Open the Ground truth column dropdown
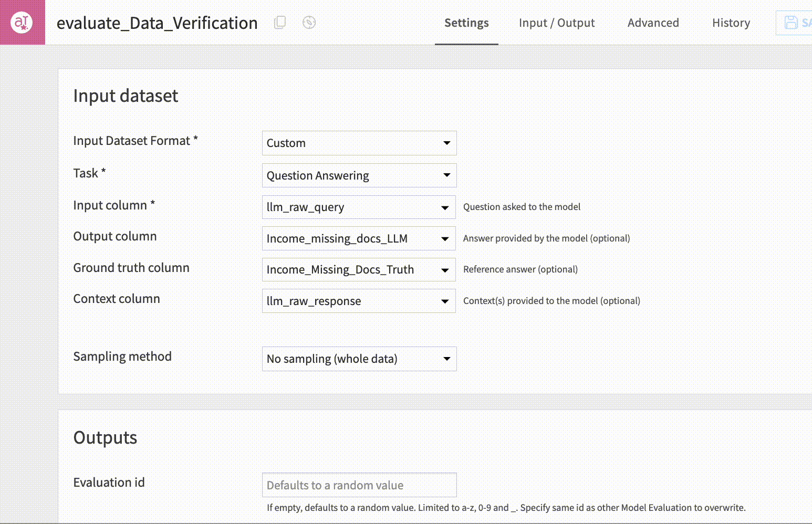The width and height of the screenshot is (812, 524). click(359, 269)
